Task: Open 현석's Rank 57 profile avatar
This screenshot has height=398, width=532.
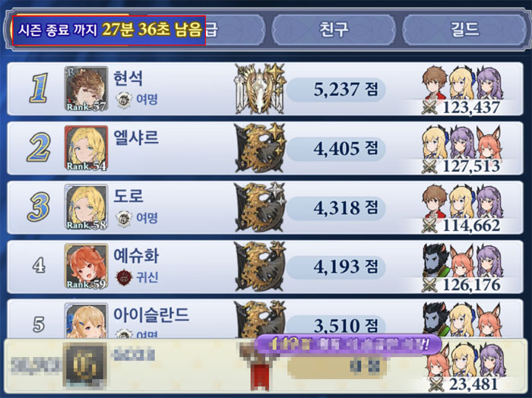Action: [x=86, y=89]
